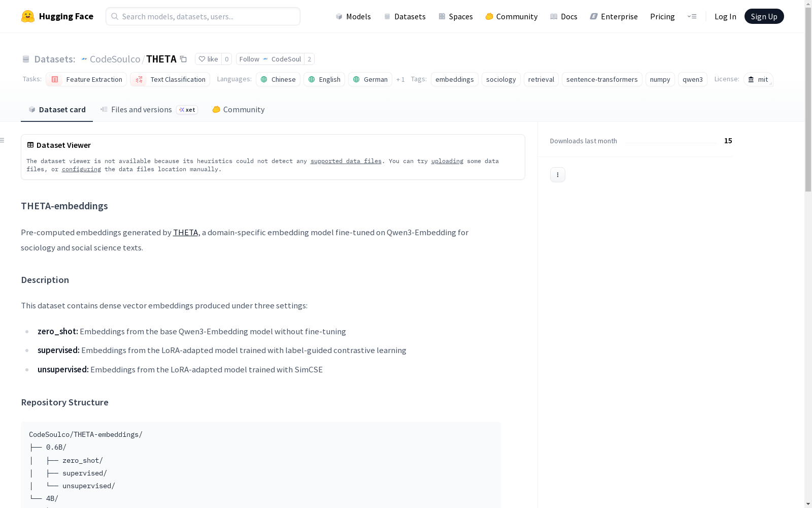This screenshot has height=508, width=812.
Task: Click THETA dataset name in header
Action: pos(161,59)
